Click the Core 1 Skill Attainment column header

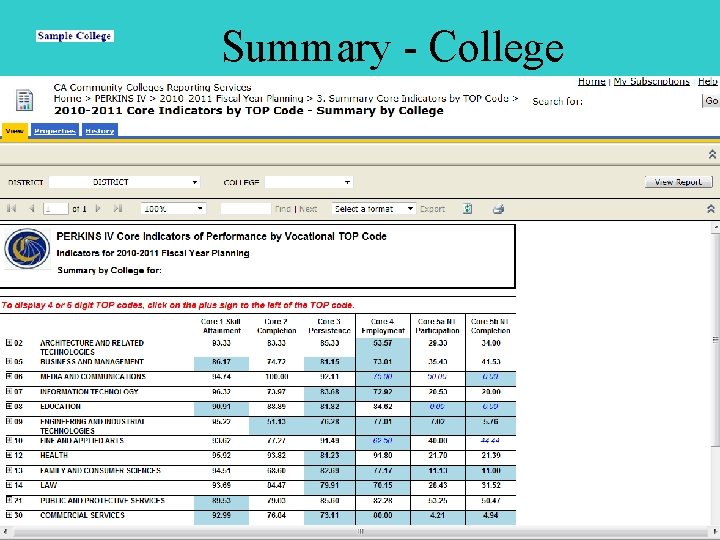pos(221,326)
